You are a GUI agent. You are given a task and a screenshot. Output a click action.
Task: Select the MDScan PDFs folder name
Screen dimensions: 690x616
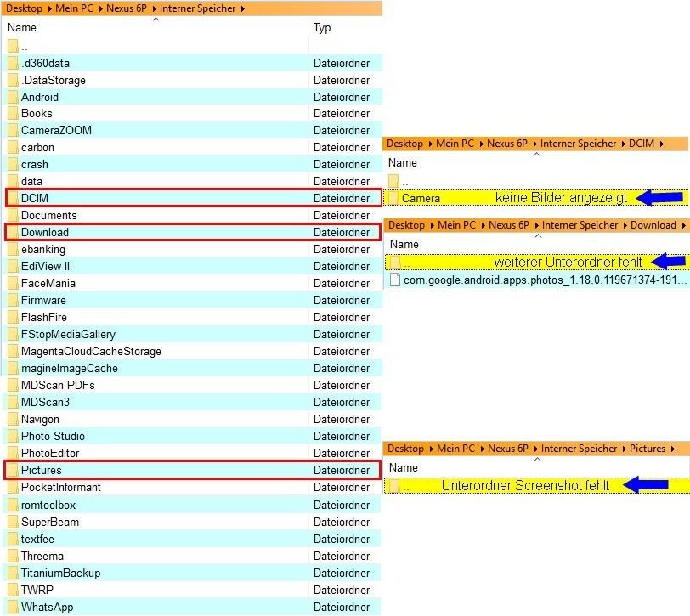click(58, 385)
